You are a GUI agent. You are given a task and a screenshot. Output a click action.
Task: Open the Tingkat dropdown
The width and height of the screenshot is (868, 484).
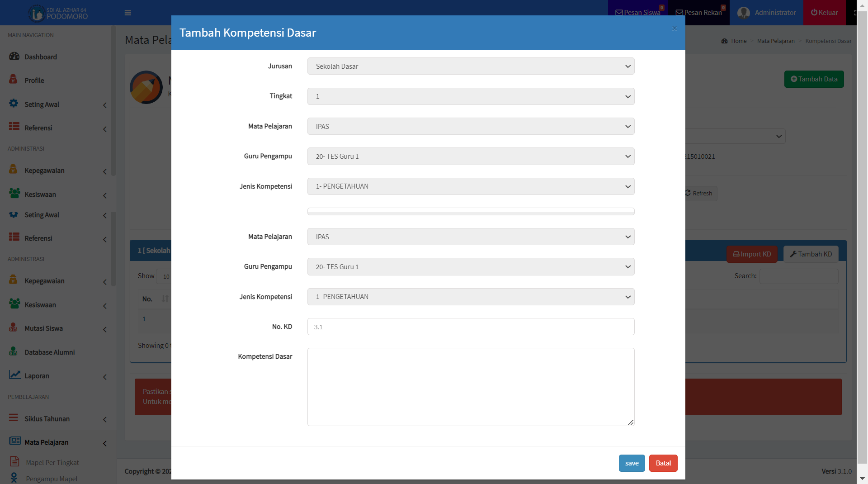click(x=471, y=96)
